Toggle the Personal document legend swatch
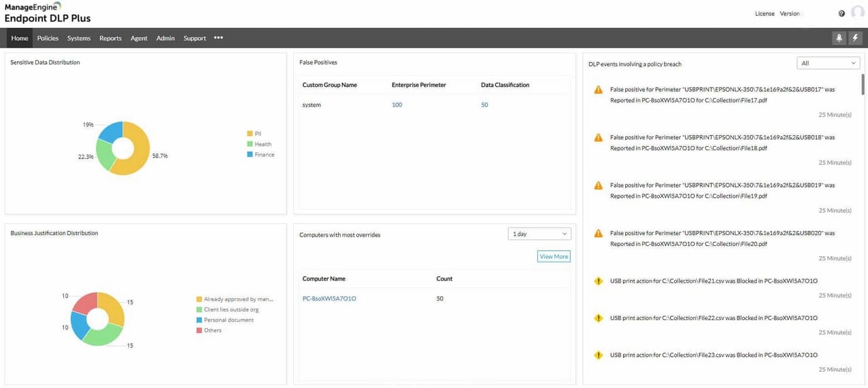Viewport: 868px width, 388px height. click(x=199, y=319)
